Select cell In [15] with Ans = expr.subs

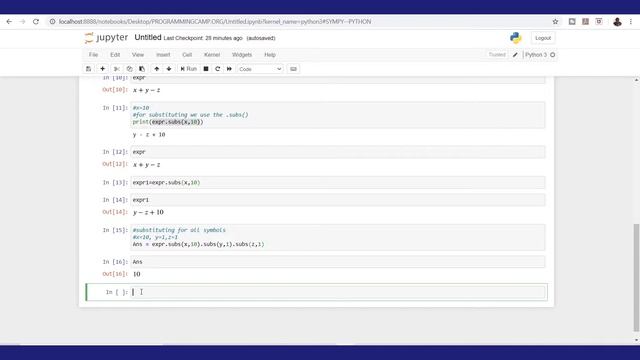pos(338,237)
